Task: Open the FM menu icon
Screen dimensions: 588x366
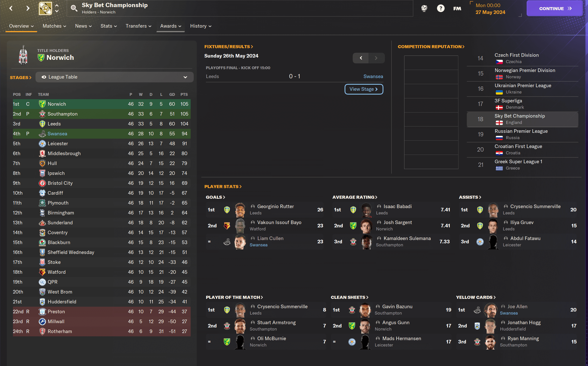Action: 457,9
